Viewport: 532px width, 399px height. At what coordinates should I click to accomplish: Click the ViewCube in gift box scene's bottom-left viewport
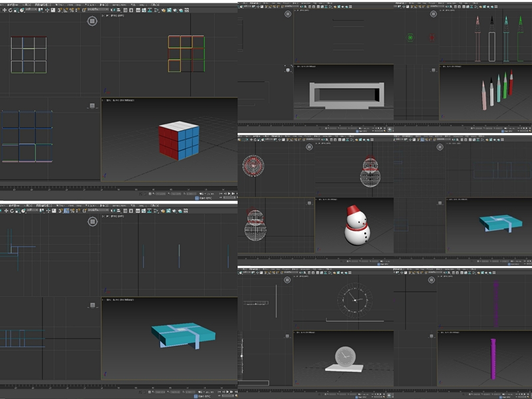pos(92,305)
